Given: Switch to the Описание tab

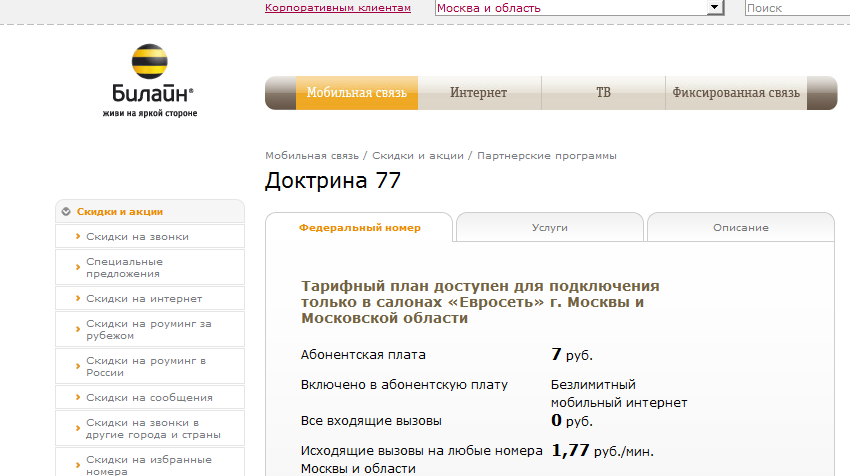Looking at the screenshot, I should coord(740,228).
